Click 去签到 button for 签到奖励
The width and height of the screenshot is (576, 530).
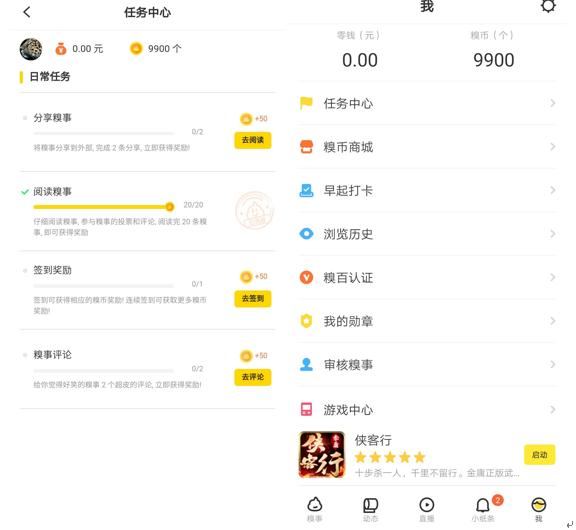[x=253, y=298]
